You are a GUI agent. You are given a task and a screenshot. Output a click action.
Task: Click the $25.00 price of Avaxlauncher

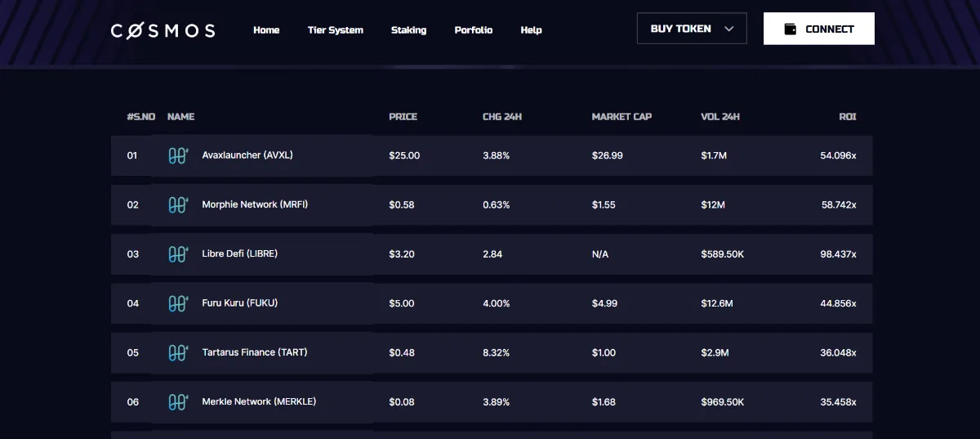404,155
